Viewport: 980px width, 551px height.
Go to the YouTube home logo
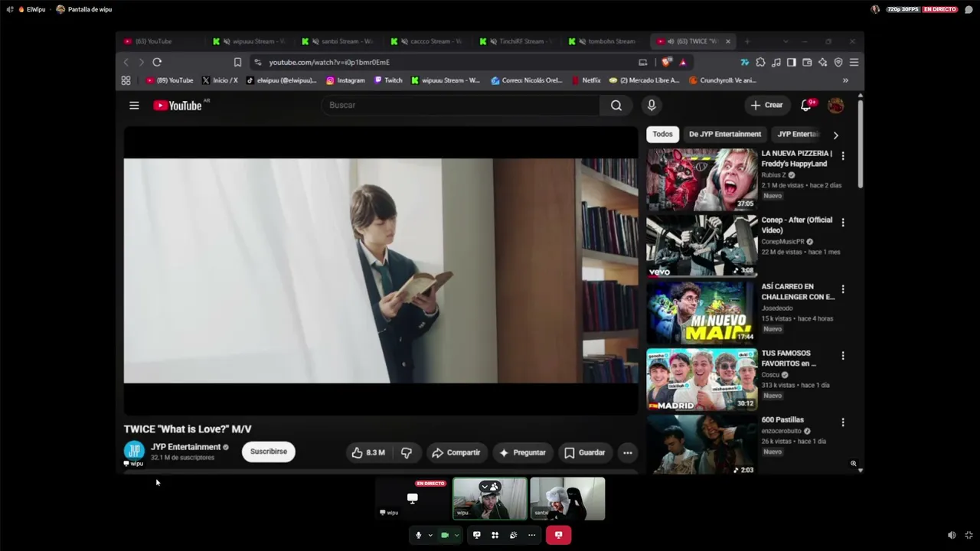click(x=177, y=106)
